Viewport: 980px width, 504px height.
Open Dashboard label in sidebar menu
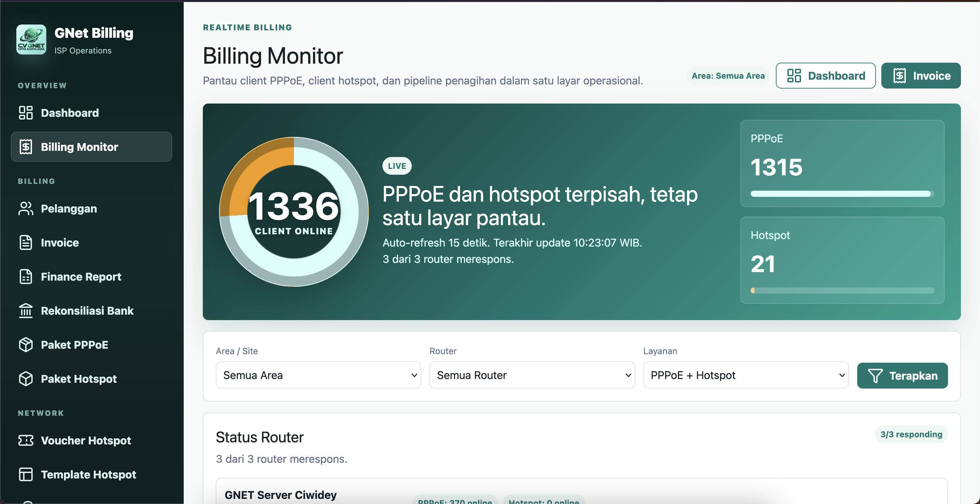[x=70, y=113]
